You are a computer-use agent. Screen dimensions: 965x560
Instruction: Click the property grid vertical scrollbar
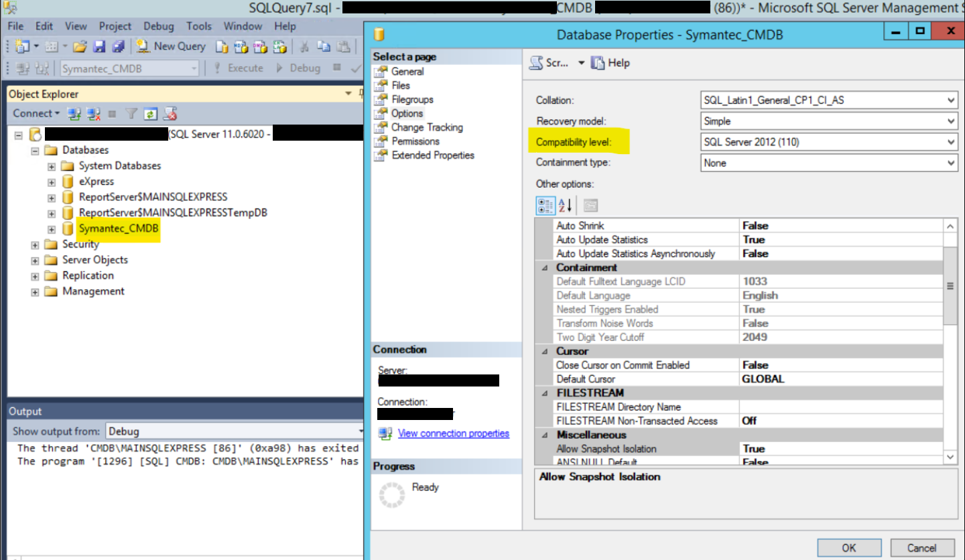pyautogui.click(x=950, y=286)
